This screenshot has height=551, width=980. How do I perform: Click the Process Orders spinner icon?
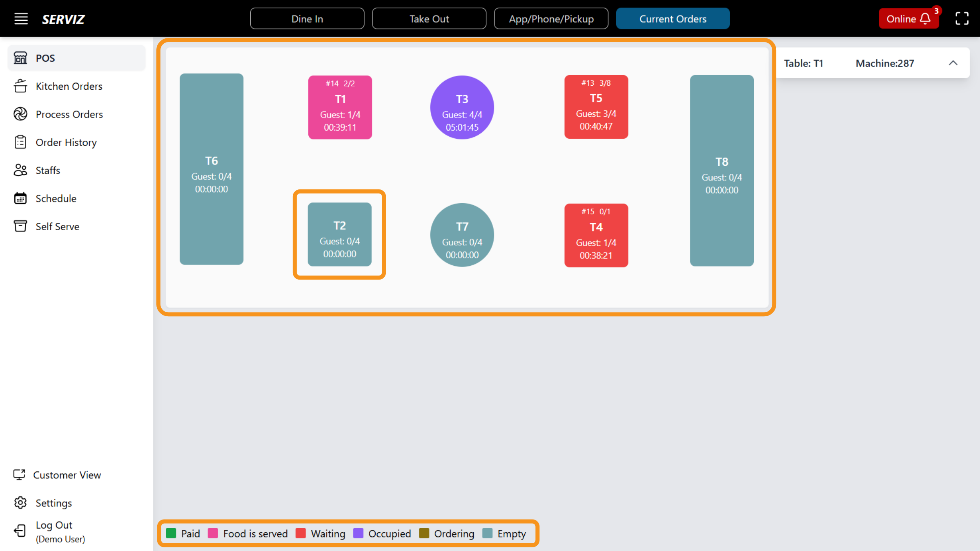tap(20, 114)
